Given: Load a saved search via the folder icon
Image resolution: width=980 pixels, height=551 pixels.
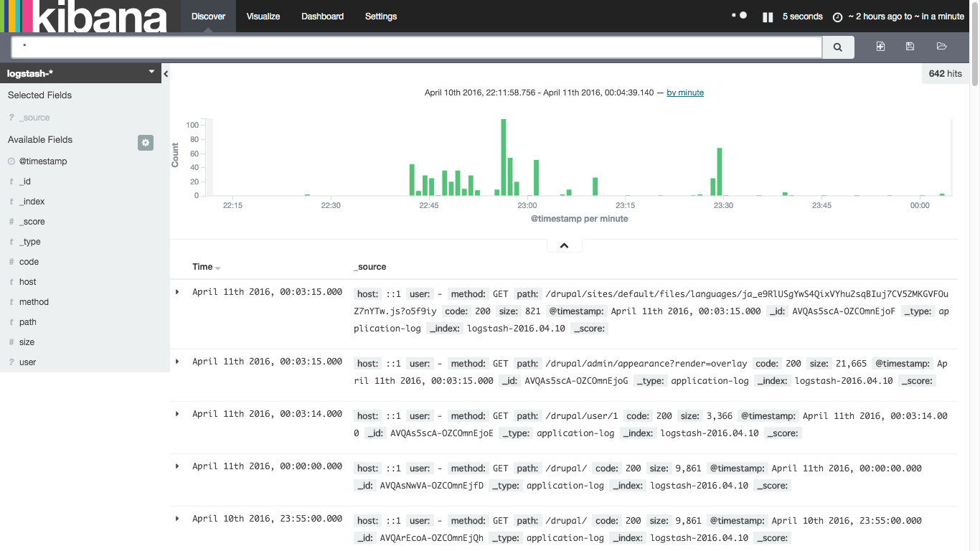Looking at the screenshot, I should point(941,46).
